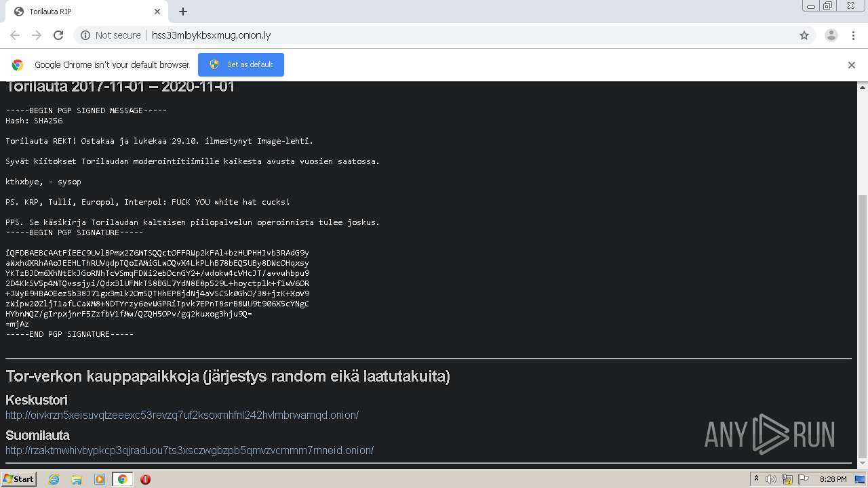Open the Suomilauta onion link
The width and height of the screenshot is (868, 488).
coord(189,450)
